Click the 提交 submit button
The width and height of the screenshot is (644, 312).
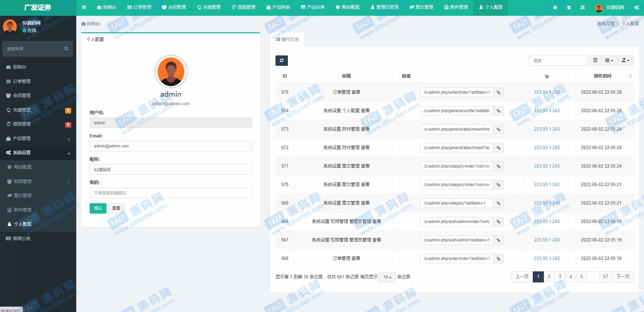click(x=98, y=208)
